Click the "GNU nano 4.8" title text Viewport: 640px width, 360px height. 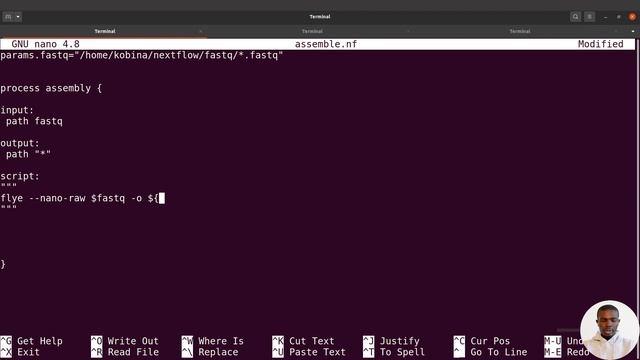45,44
